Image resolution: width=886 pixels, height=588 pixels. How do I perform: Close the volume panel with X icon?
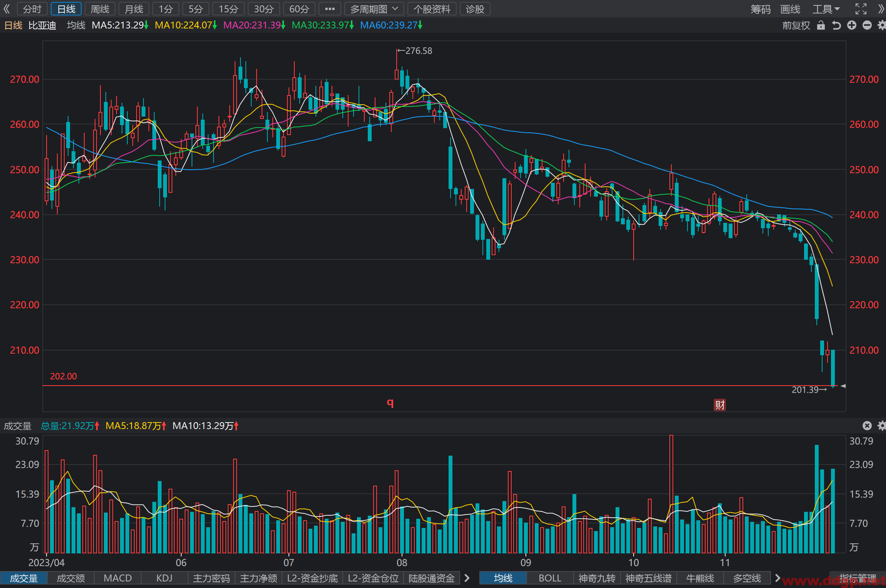[867, 425]
